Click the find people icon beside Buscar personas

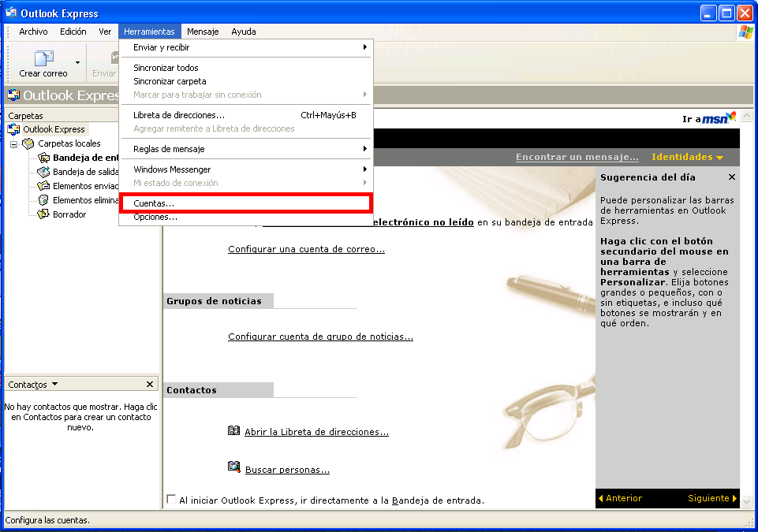pyautogui.click(x=234, y=467)
